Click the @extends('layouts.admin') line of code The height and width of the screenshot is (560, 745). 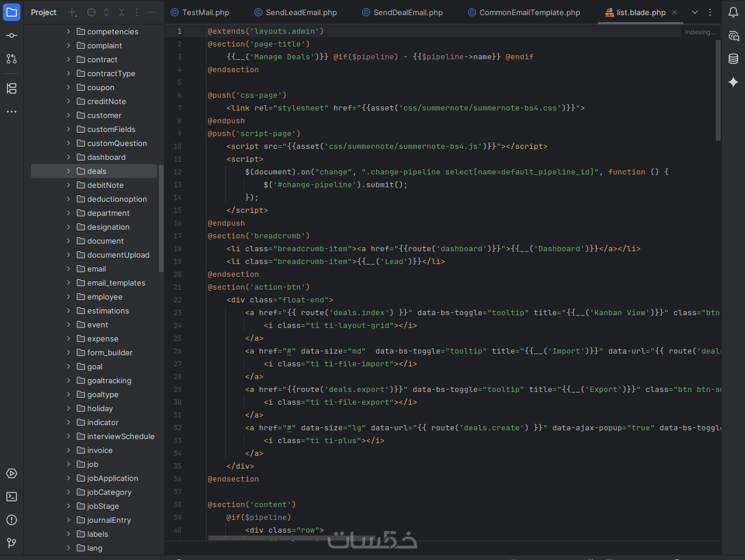coord(265,31)
